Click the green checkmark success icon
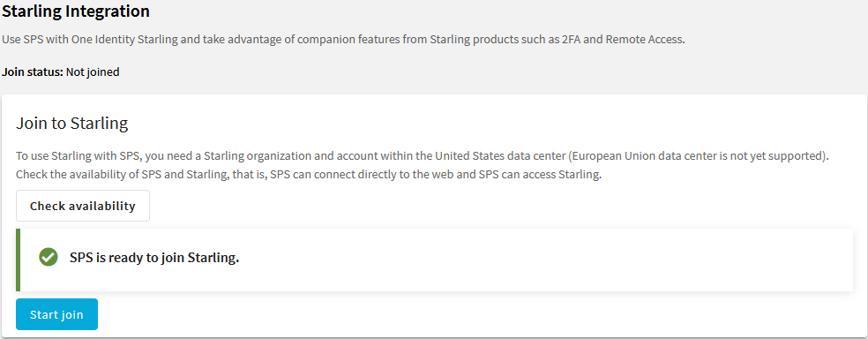The height and width of the screenshot is (339, 868). click(49, 257)
